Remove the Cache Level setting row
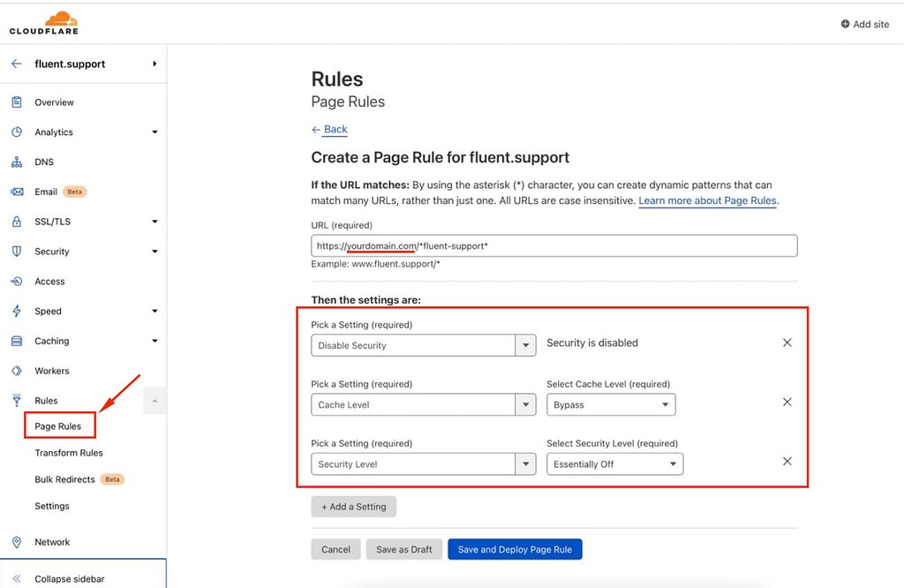The width and height of the screenshot is (904, 588). (x=787, y=402)
